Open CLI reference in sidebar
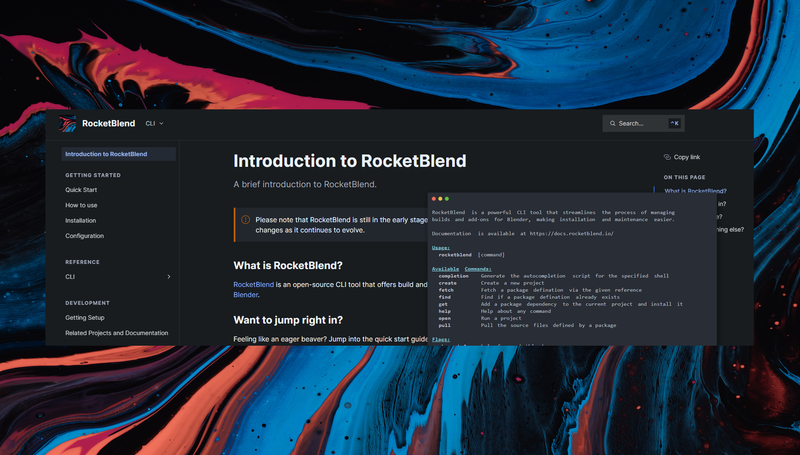This screenshot has height=455, width=800. (70, 276)
